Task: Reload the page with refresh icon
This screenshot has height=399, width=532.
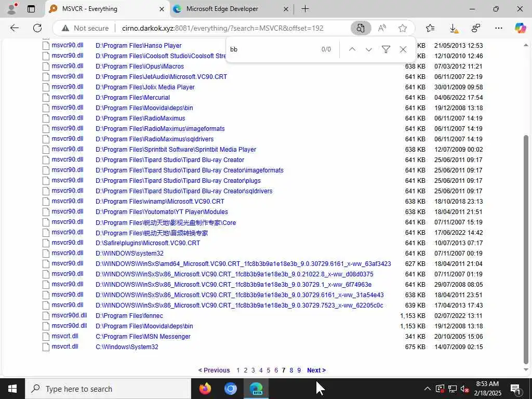Action: pos(37,28)
